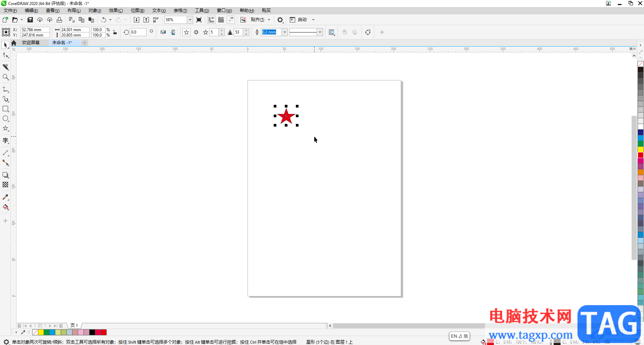Click Publish to PDF icon

point(156,20)
